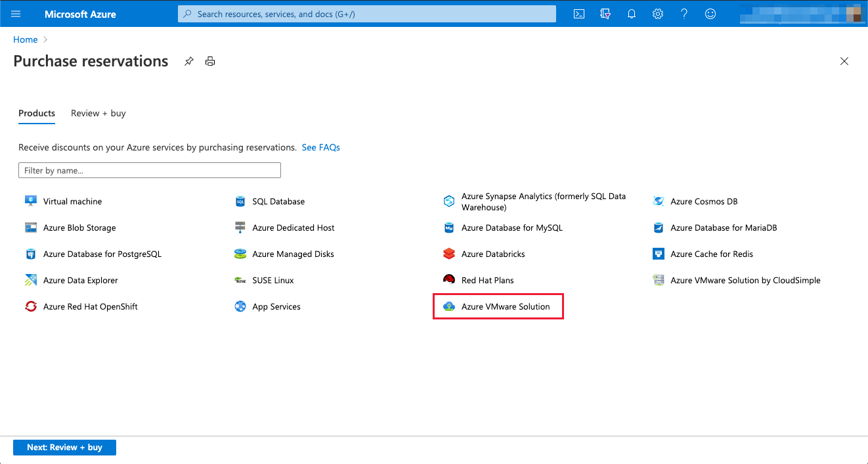Click the Azure Database for PostgreSQL icon
Viewport: 868px width, 464px height.
coord(31,254)
